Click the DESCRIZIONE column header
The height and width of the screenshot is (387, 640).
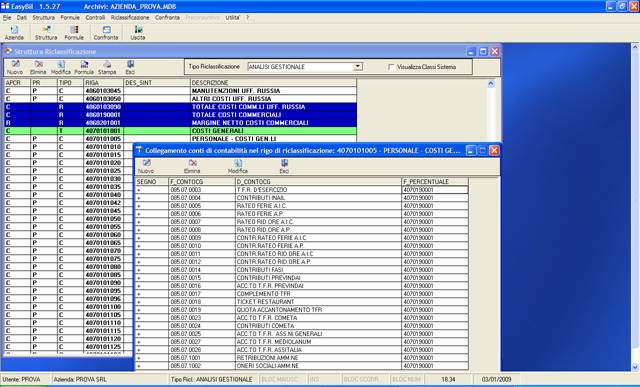click(x=273, y=82)
